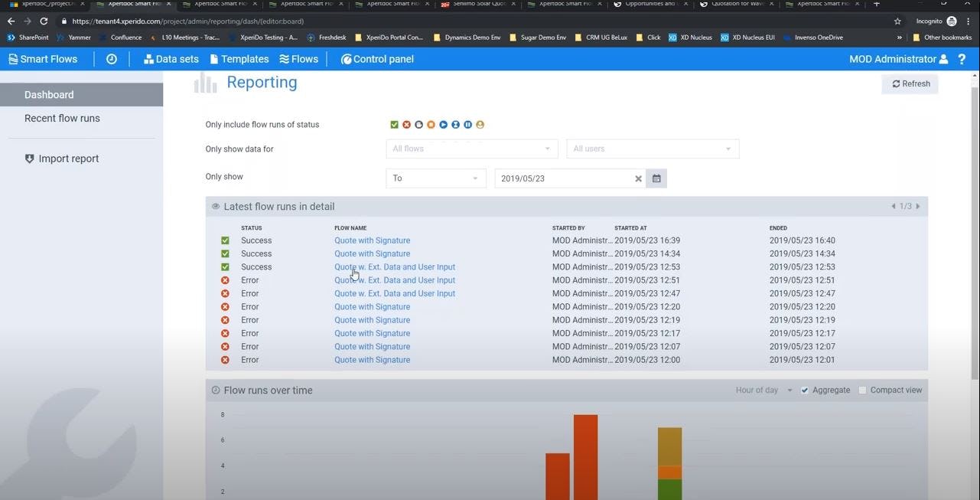Toggle blue pause status filter
The image size is (980, 500).
click(x=467, y=125)
